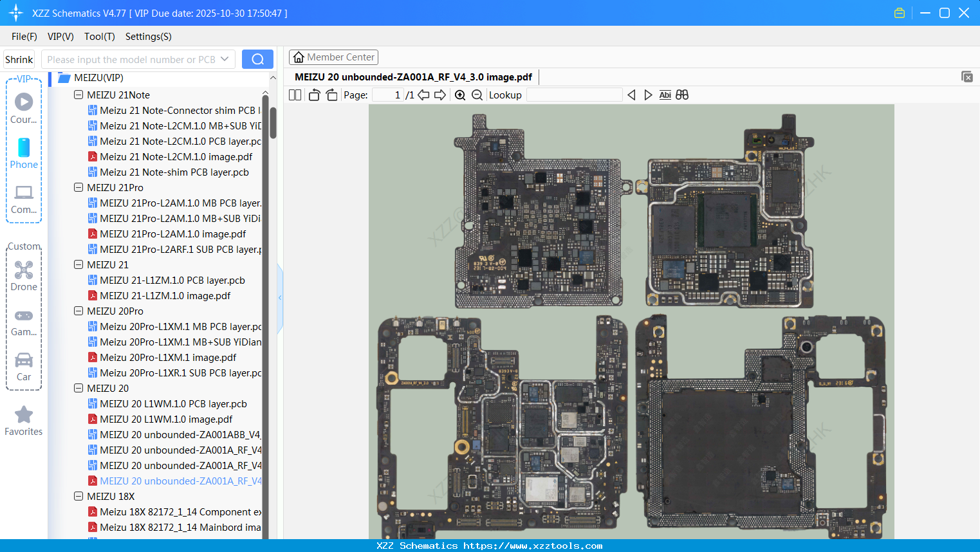Screen dimensions: 980x552
Task: Open the Car schematics section
Action: point(24,365)
